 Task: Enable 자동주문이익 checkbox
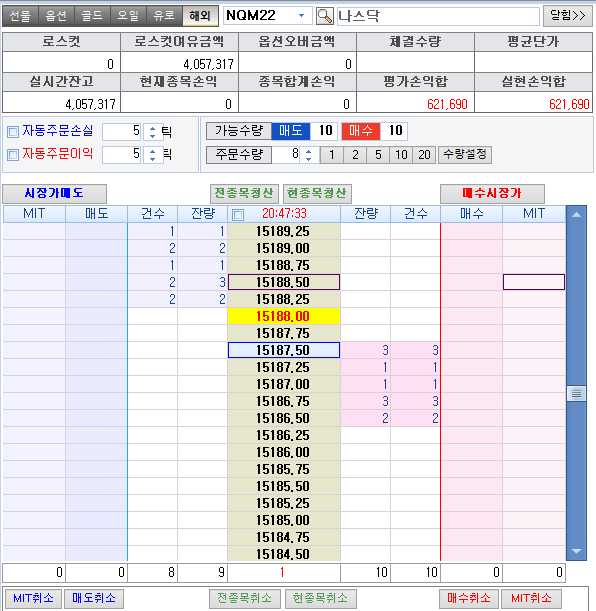coord(13,155)
